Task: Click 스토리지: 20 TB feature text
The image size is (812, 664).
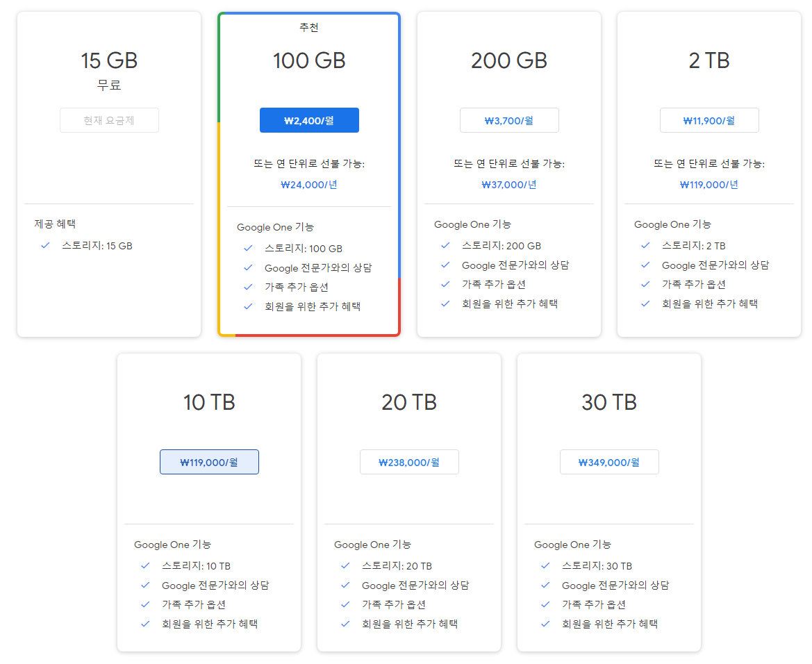Action: tap(397, 566)
